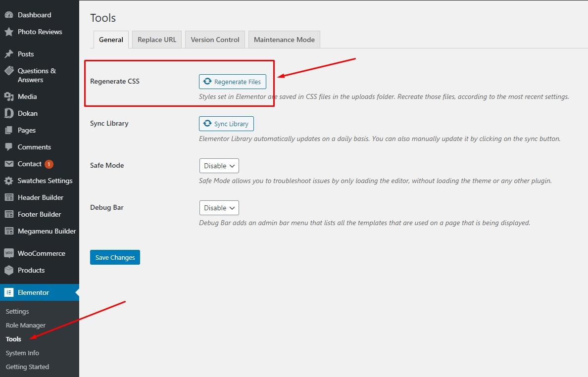This screenshot has height=377, width=588.
Task: Click the Swatches Settings gear icon
Action: click(x=9, y=181)
